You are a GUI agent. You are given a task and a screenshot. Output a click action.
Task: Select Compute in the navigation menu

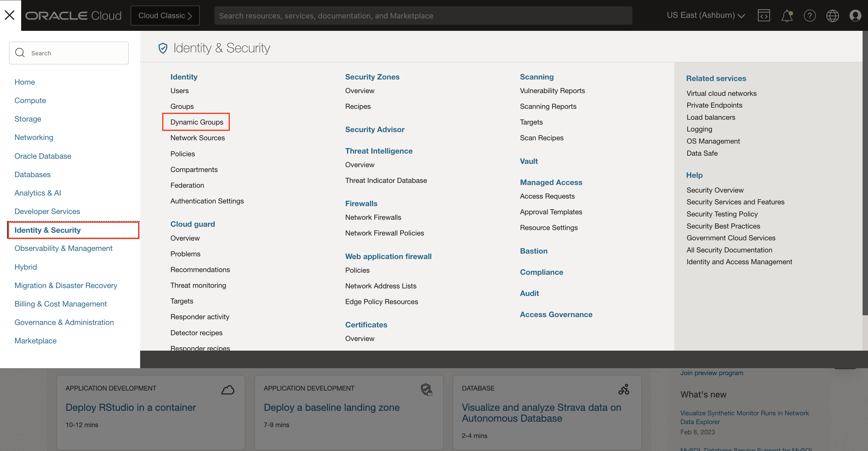tap(30, 101)
